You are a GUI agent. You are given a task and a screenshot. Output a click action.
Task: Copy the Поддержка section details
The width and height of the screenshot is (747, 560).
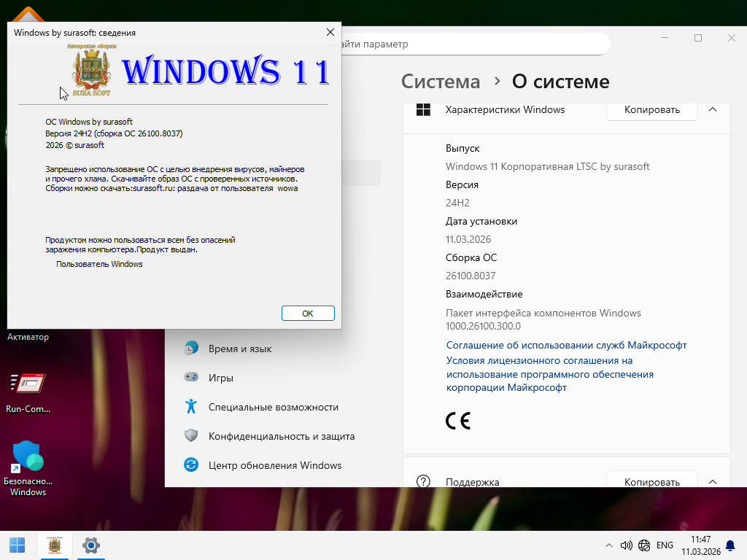651,481
